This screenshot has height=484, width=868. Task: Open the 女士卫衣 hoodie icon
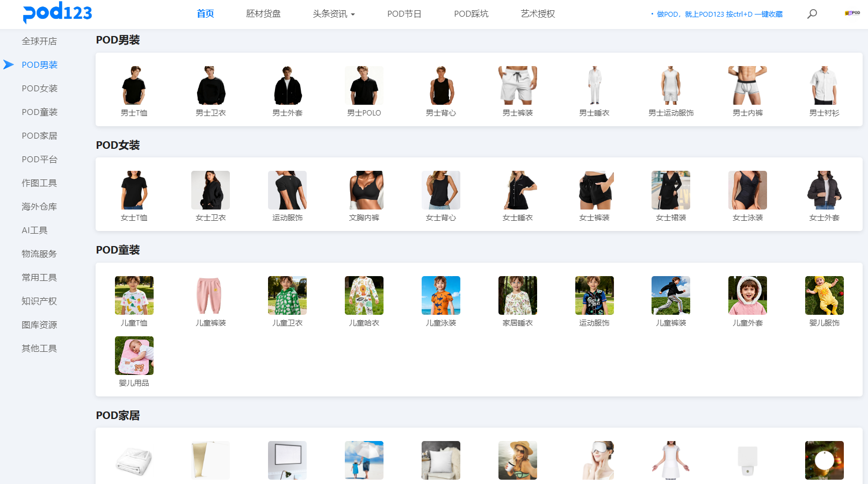(211, 190)
